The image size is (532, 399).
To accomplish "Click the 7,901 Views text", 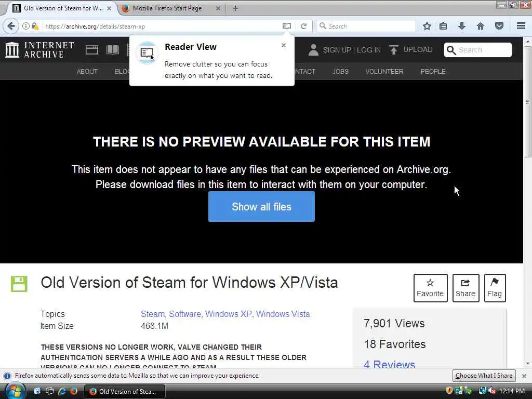I will pos(394,323).
